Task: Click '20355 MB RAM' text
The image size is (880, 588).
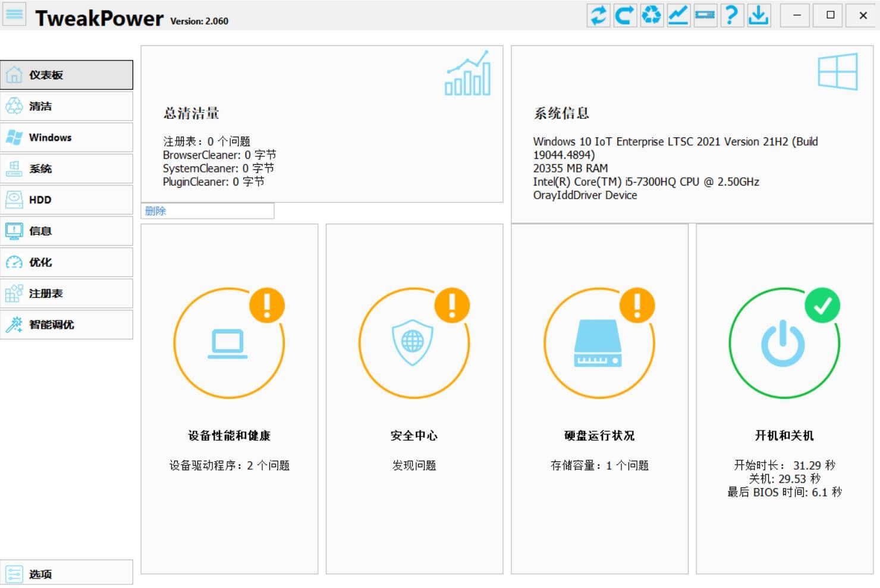Action: [x=570, y=168]
